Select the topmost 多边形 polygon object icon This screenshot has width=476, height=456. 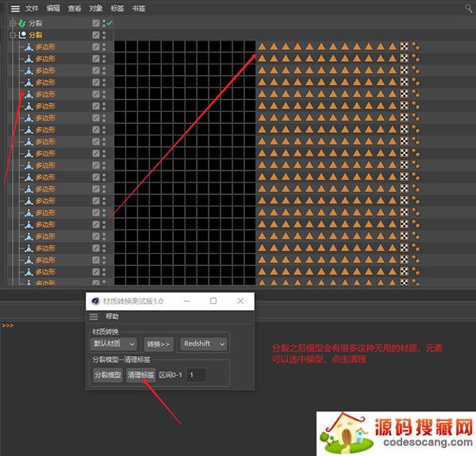[x=29, y=47]
